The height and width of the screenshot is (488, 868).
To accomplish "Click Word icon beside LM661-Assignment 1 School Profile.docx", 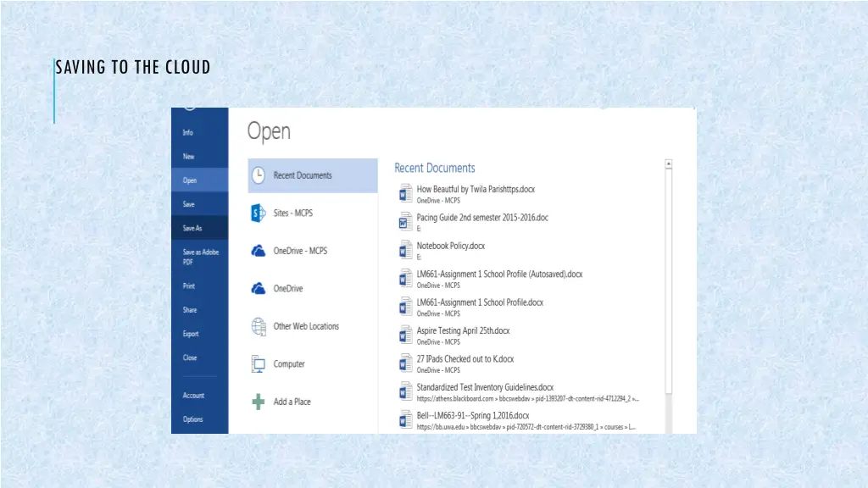I will point(406,307).
